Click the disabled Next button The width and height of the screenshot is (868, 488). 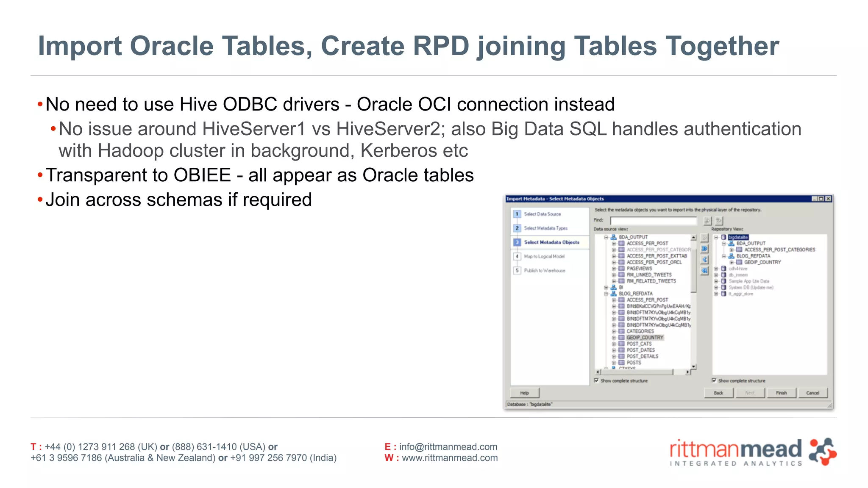(x=750, y=393)
